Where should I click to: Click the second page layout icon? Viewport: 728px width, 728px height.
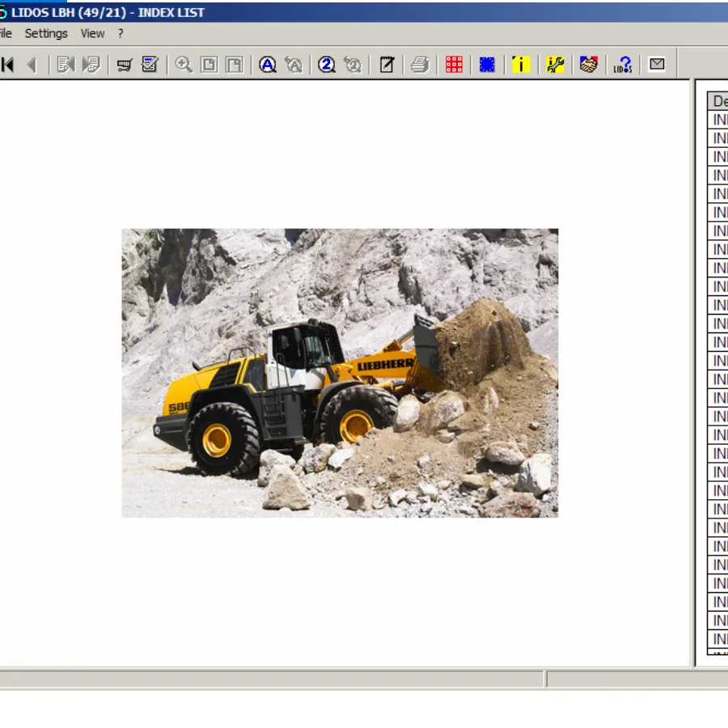point(235,65)
